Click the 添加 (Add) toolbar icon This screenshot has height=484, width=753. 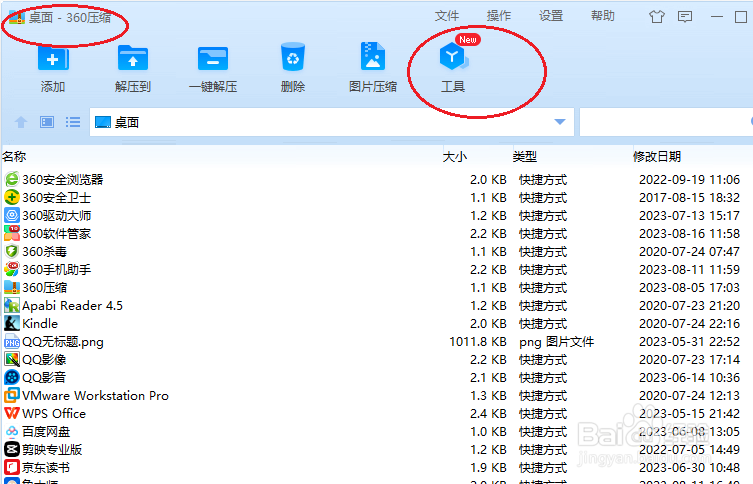pyautogui.click(x=53, y=60)
